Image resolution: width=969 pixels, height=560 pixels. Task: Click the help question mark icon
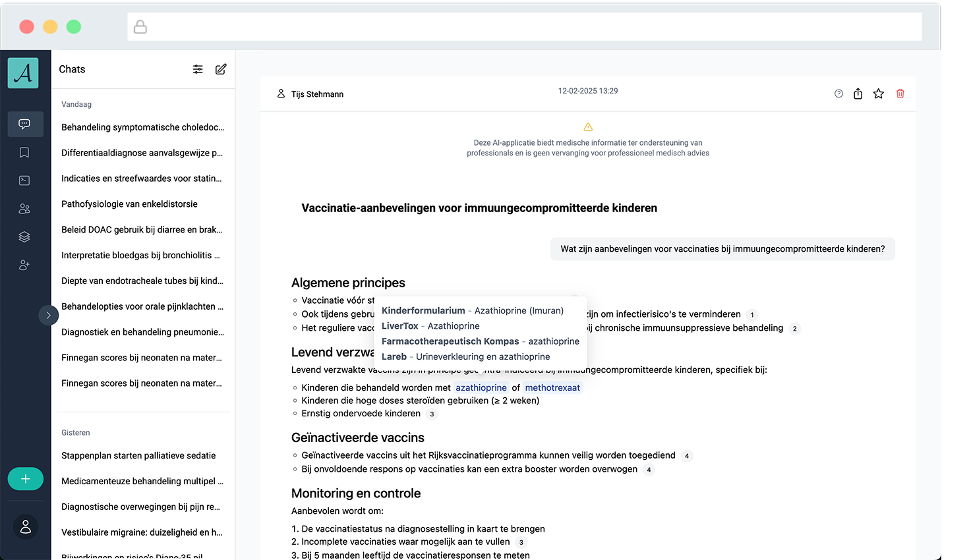point(838,94)
